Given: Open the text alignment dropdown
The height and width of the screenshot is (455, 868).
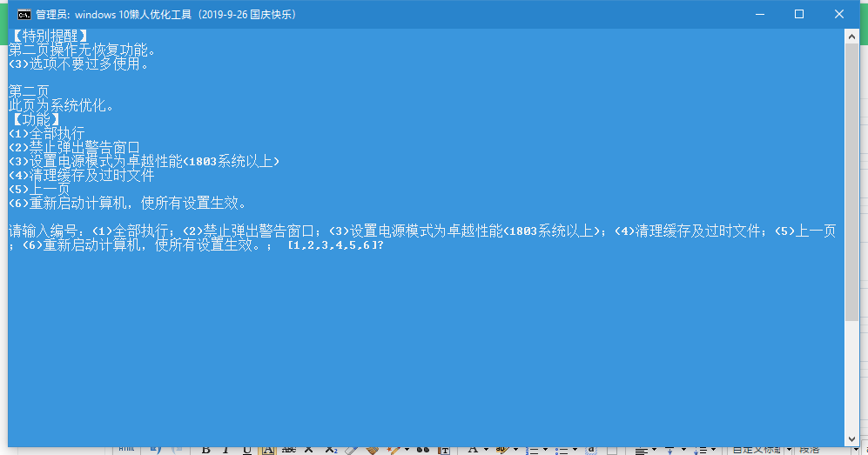Looking at the screenshot, I should pos(655,450).
